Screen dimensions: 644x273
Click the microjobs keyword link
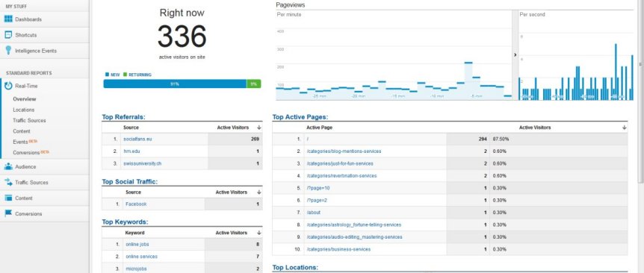point(137,269)
